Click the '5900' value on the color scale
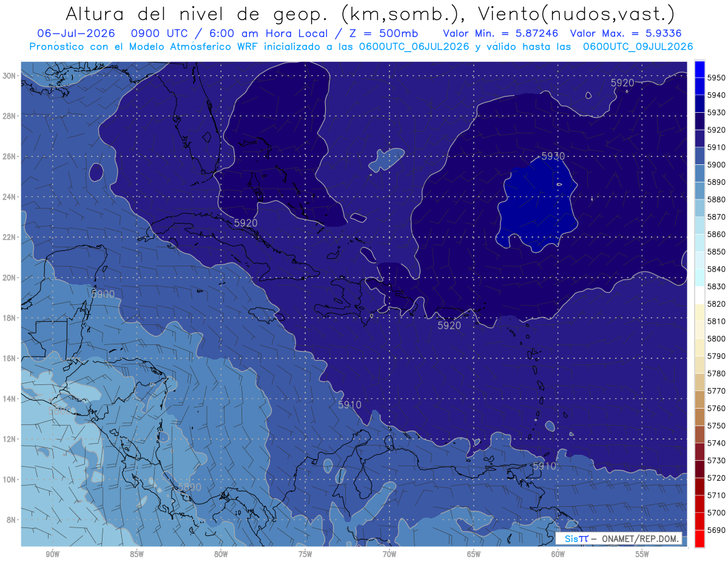The width and height of the screenshot is (728, 562). pos(716,164)
